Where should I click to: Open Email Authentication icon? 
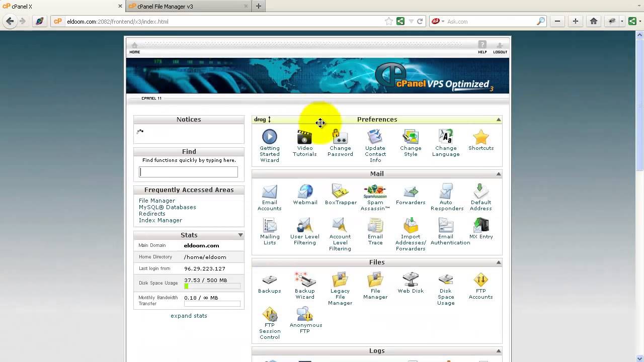446,225
